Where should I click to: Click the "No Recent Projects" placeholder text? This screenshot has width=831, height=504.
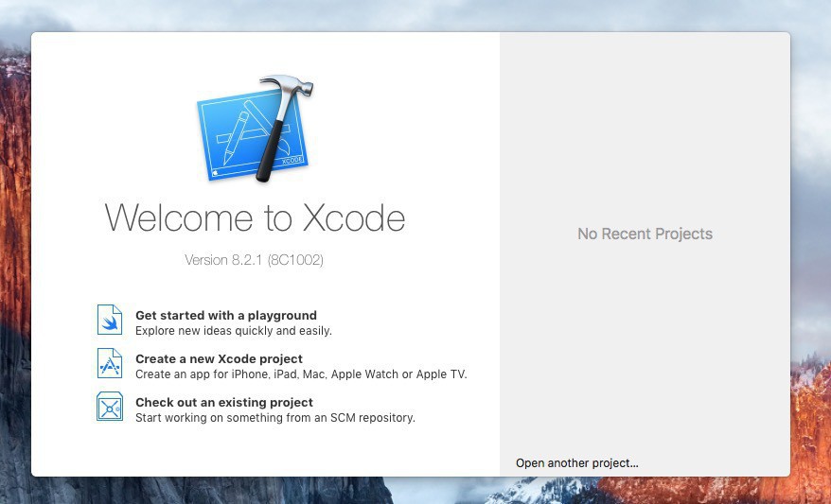click(x=645, y=234)
